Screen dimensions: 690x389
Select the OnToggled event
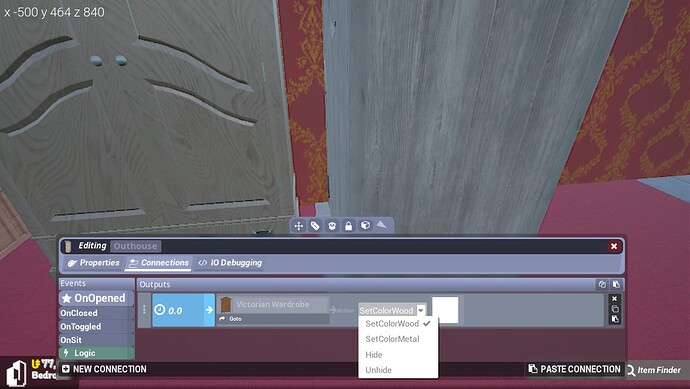click(x=96, y=327)
